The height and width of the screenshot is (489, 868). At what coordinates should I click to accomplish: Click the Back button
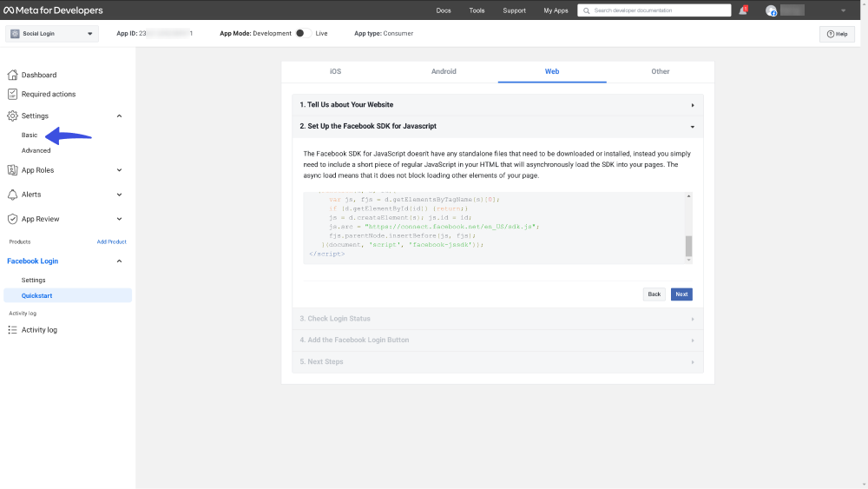654,294
